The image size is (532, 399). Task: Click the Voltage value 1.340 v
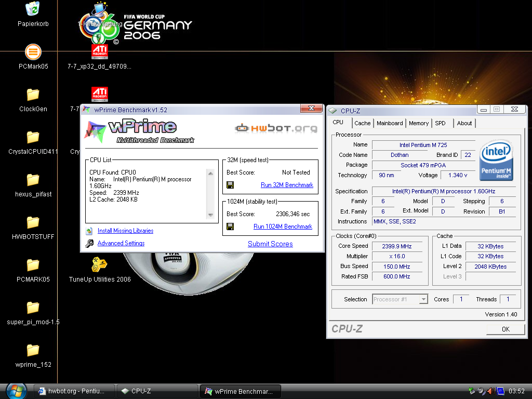[458, 175]
